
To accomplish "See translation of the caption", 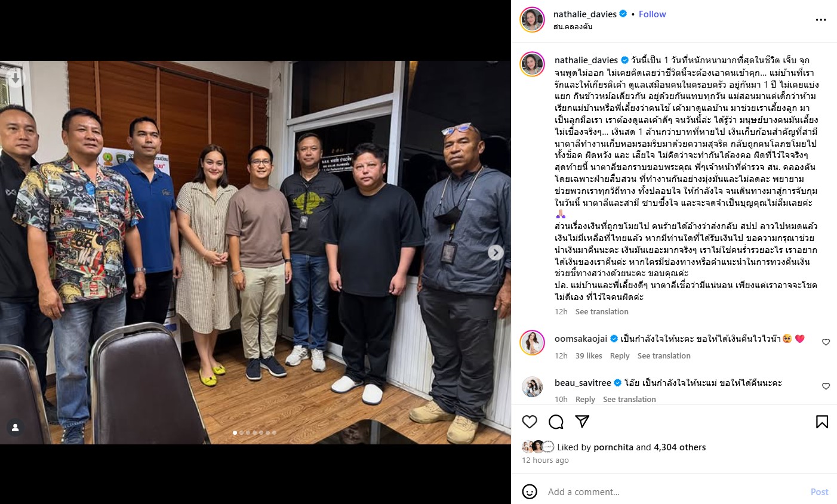I will (602, 311).
